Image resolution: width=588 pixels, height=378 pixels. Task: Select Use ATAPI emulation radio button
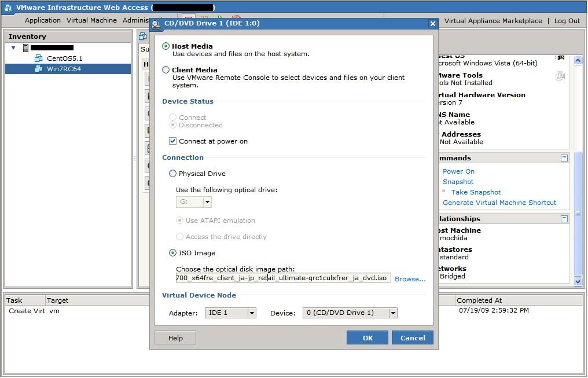point(179,221)
